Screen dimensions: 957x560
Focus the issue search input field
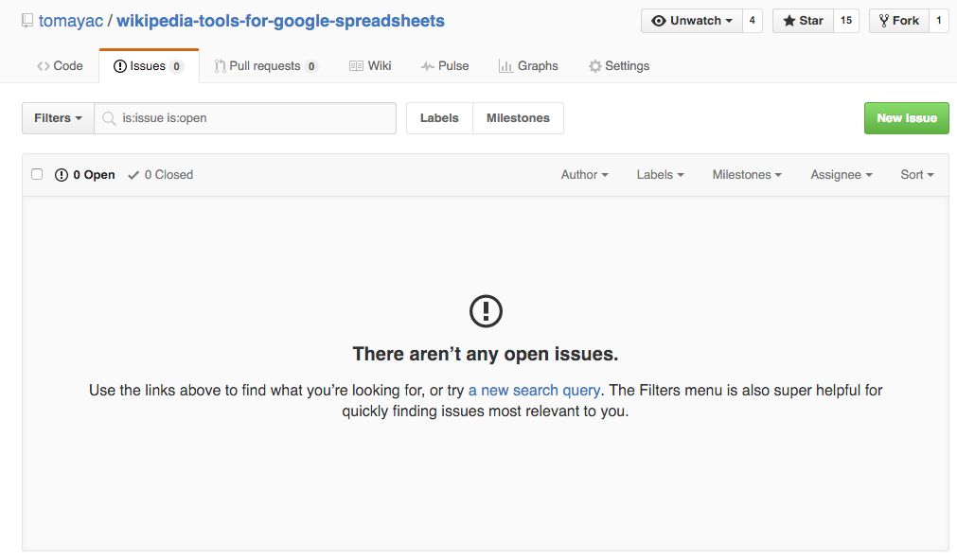(256, 118)
